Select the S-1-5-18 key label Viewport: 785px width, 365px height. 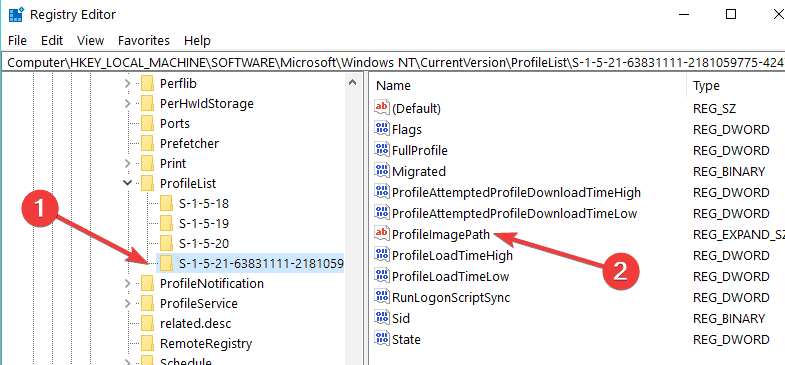click(203, 204)
